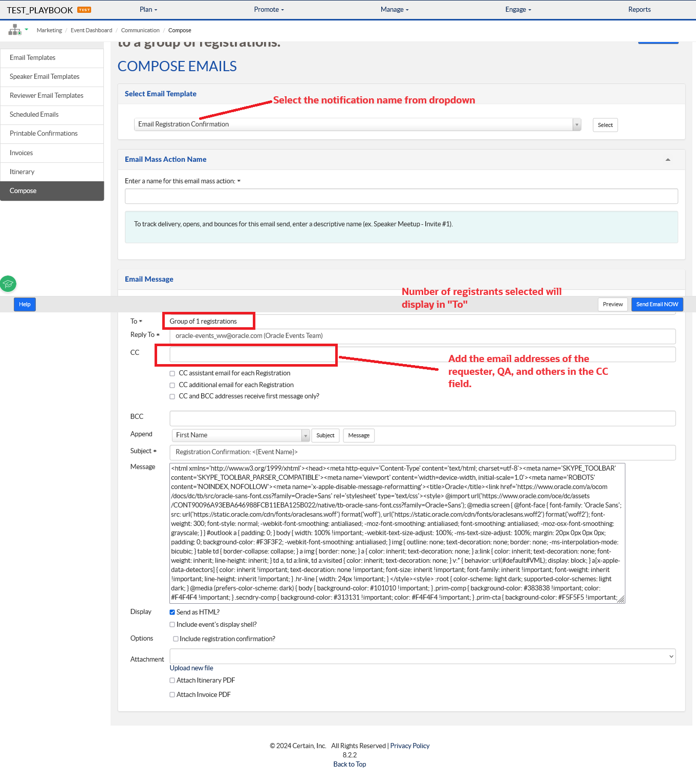Click inside the Message HTML textarea
Viewport: 696px width, 784px height.
(x=397, y=533)
